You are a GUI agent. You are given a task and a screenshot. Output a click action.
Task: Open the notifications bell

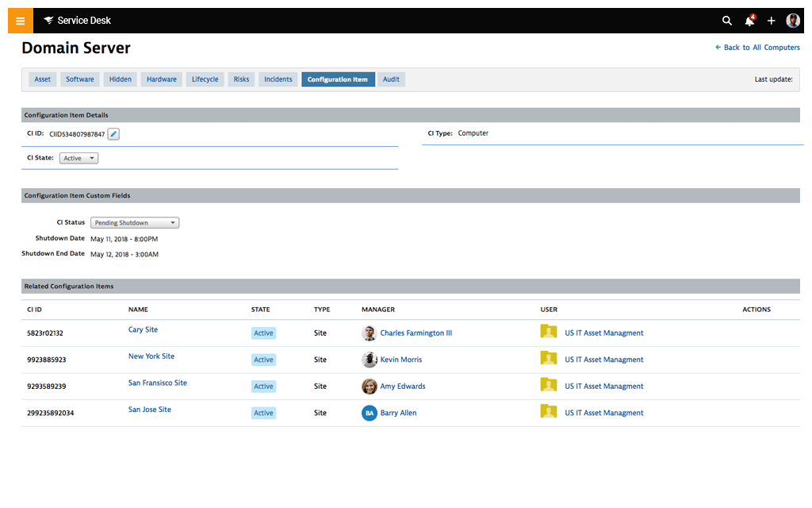(749, 21)
